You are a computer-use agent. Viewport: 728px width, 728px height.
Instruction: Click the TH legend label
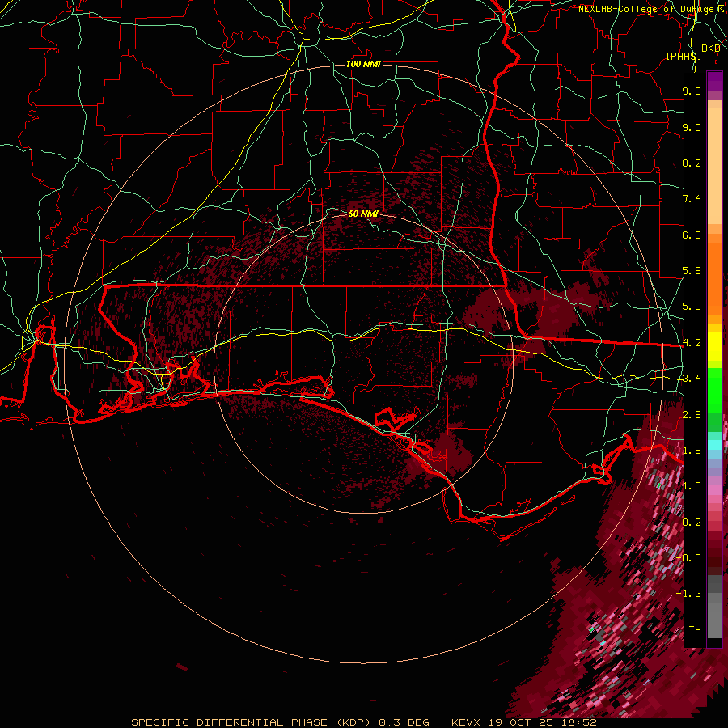coord(695,630)
